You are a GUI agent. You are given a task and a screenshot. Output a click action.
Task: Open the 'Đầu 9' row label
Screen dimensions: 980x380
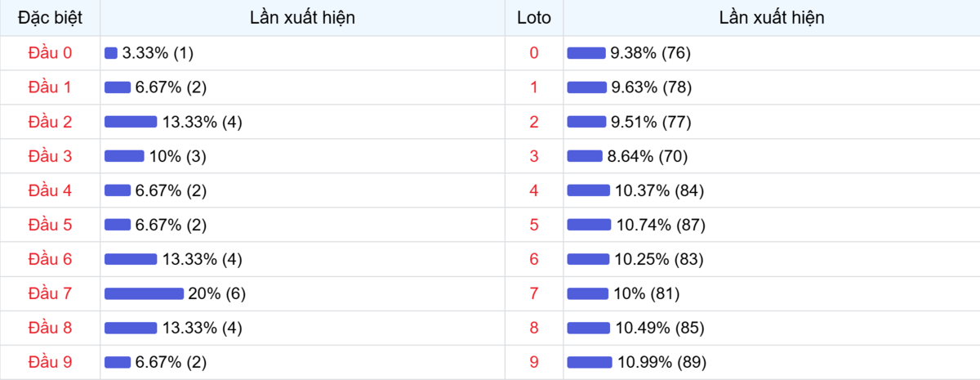50,362
